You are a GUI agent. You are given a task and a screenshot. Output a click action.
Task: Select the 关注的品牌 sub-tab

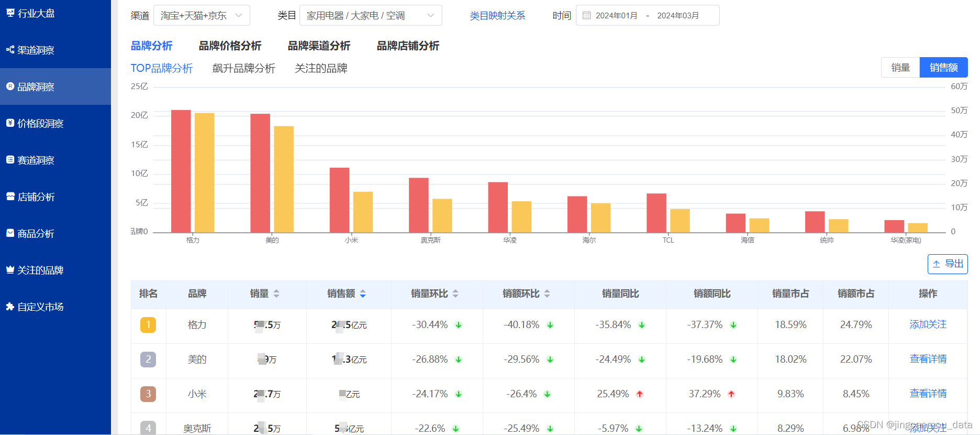tap(321, 69)
